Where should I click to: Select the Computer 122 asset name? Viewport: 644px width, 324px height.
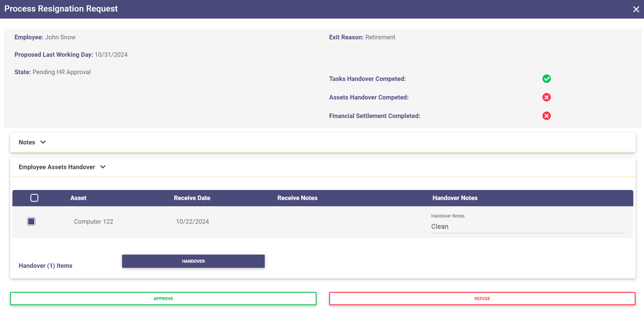point(94,222)
